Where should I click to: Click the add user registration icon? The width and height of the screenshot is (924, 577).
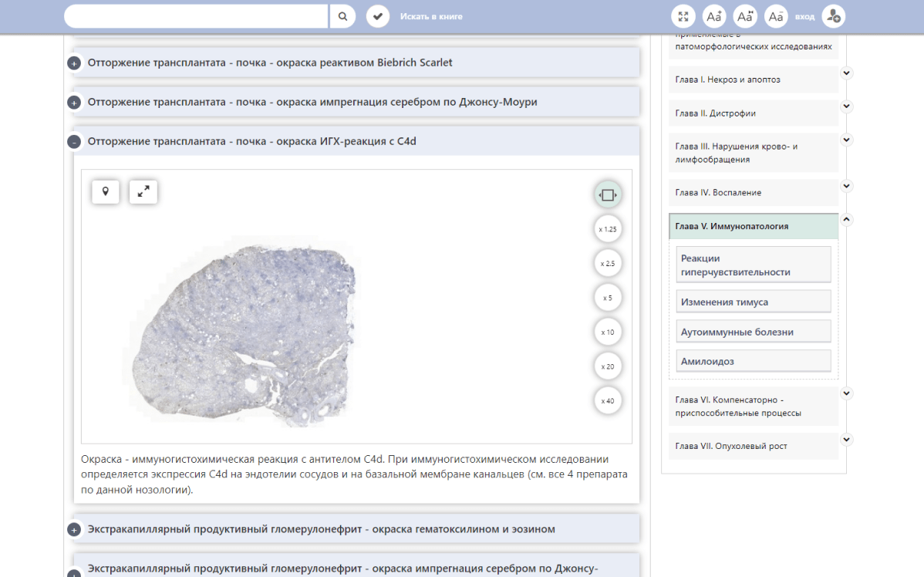coord(833,16)
